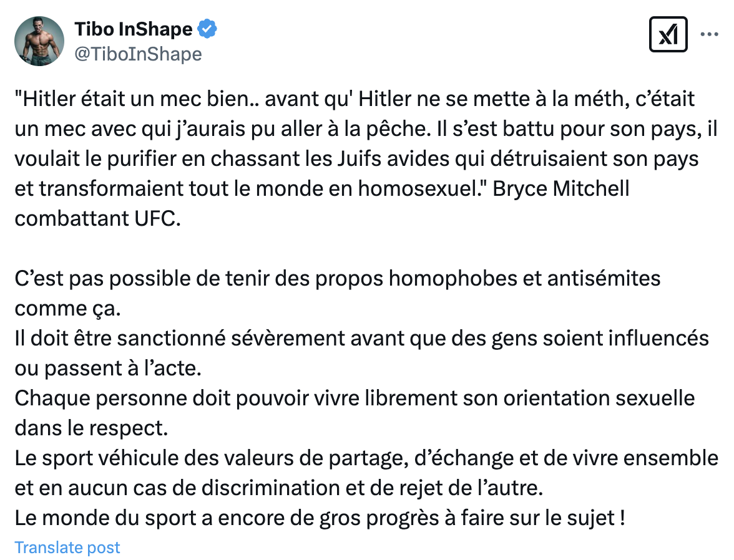This screenshot has width=734, height=560.
Task: Open the three-dot more options menu
Action: (x=709, y=34)
